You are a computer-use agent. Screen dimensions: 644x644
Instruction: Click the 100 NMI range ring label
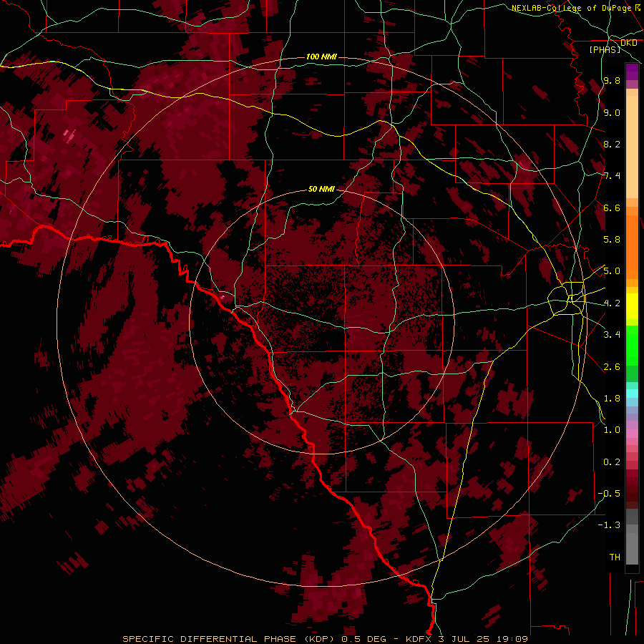point(321,57)
